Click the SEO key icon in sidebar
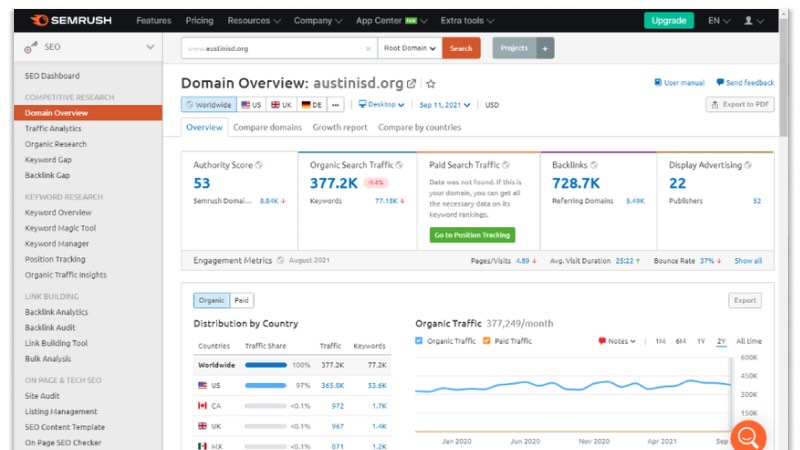The image size is (800, 450). click(31, 47)
